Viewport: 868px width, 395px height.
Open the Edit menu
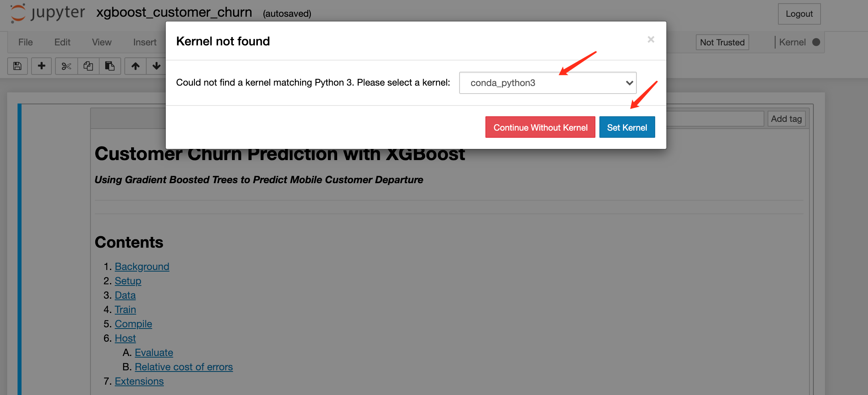click(62, 42)
